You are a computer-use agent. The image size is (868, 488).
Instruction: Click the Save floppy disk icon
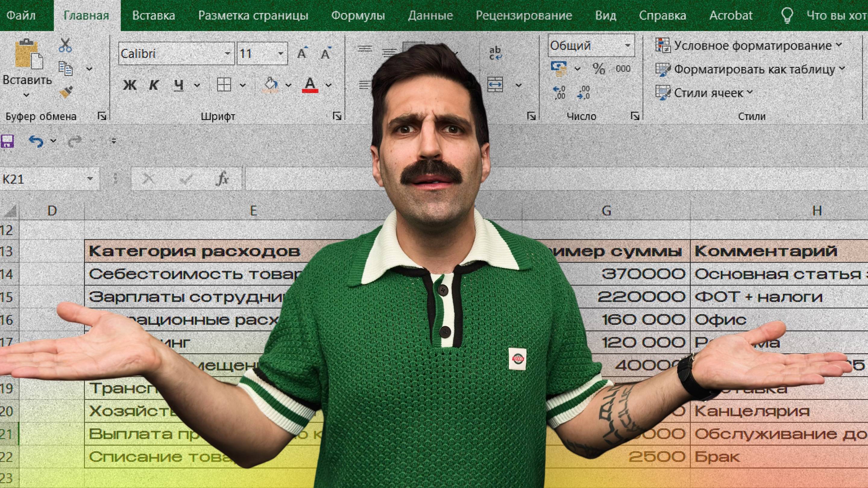coord(8,141)
